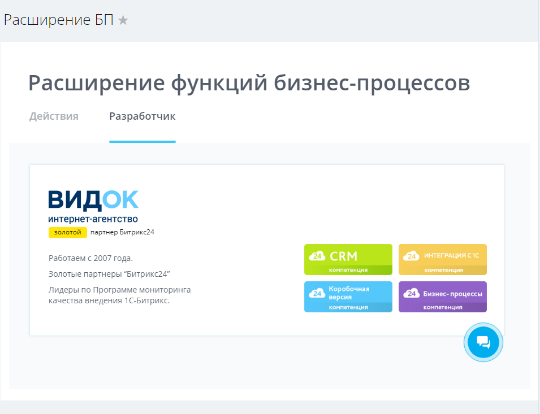This screenshot has width=540, height=414.
Task: Click the Расширение функций бизнес-процессов heading
Action: click(249, 83)
